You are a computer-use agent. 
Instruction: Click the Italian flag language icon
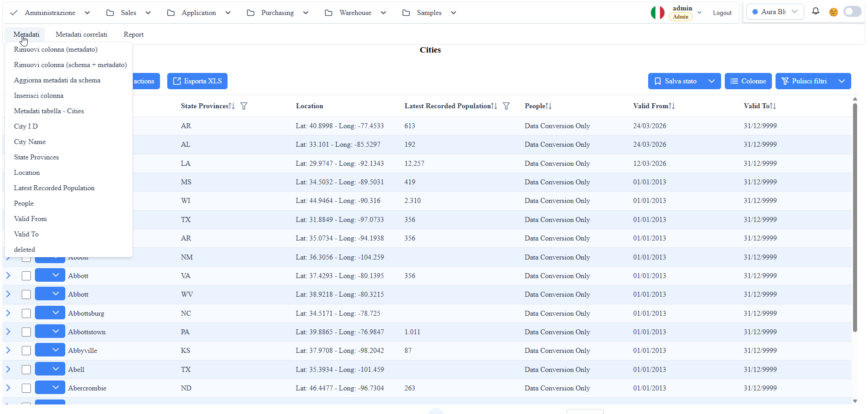coord(657,13)
